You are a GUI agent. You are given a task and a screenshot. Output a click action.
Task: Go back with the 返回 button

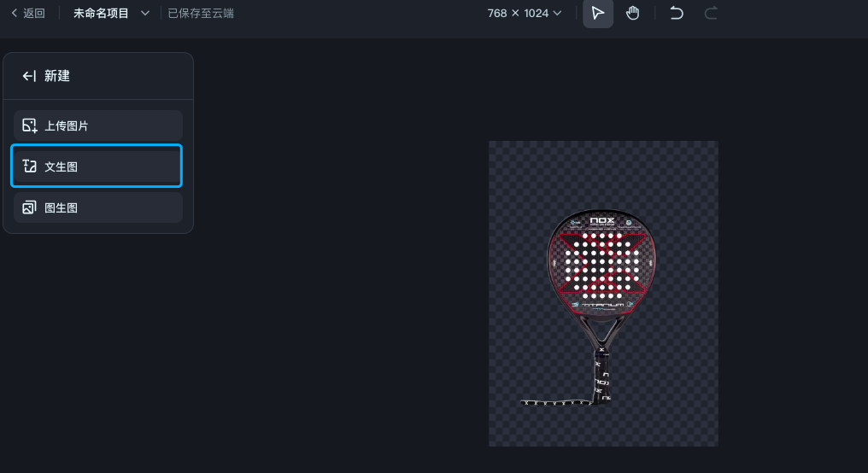pyautogui.click(x=28, y=14)
